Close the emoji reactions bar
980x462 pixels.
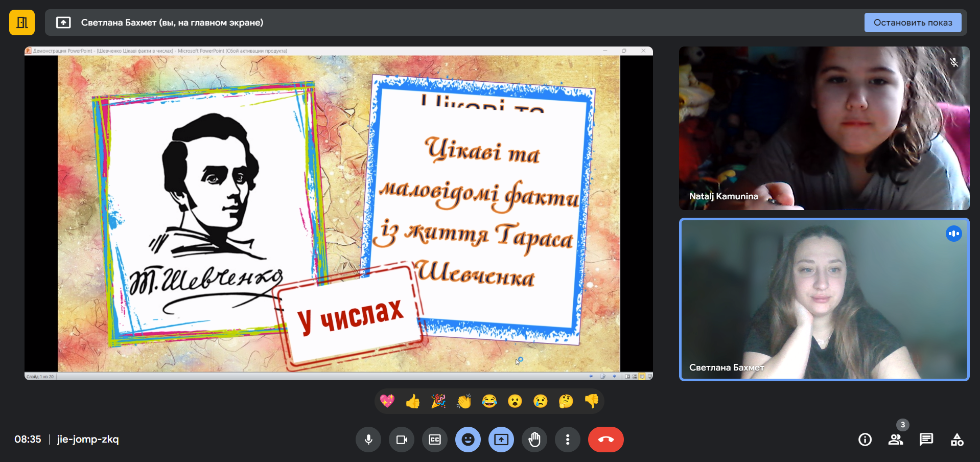[468, 440]
